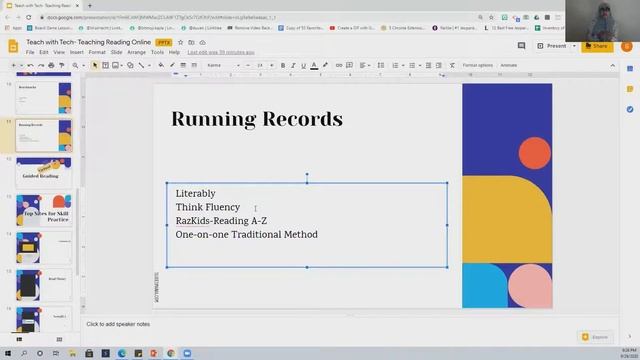Click the Redo arrow icon
640x360 pixels.
(x=41, y=65)
